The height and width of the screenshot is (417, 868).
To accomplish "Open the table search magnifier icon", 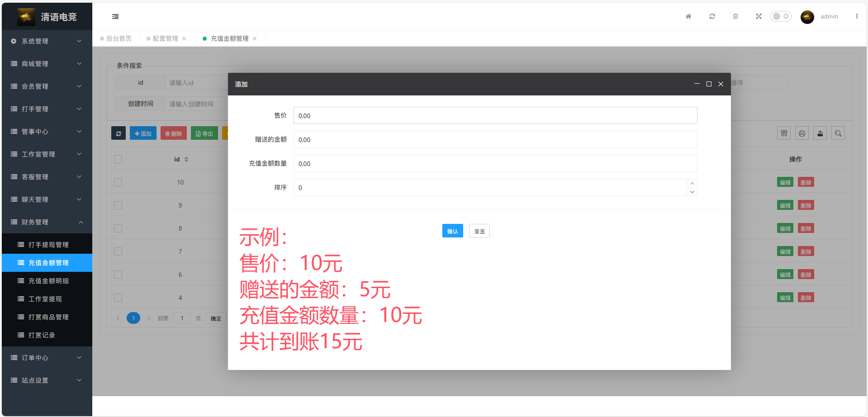I will click(x=838, y=133).
